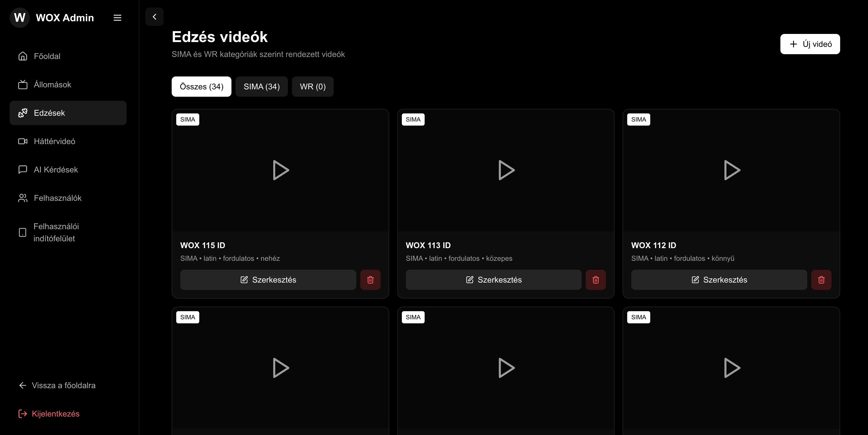
Task: Click the tablet icon beside Felhasználói indítófelület
Action: click(x=23, y=232)
